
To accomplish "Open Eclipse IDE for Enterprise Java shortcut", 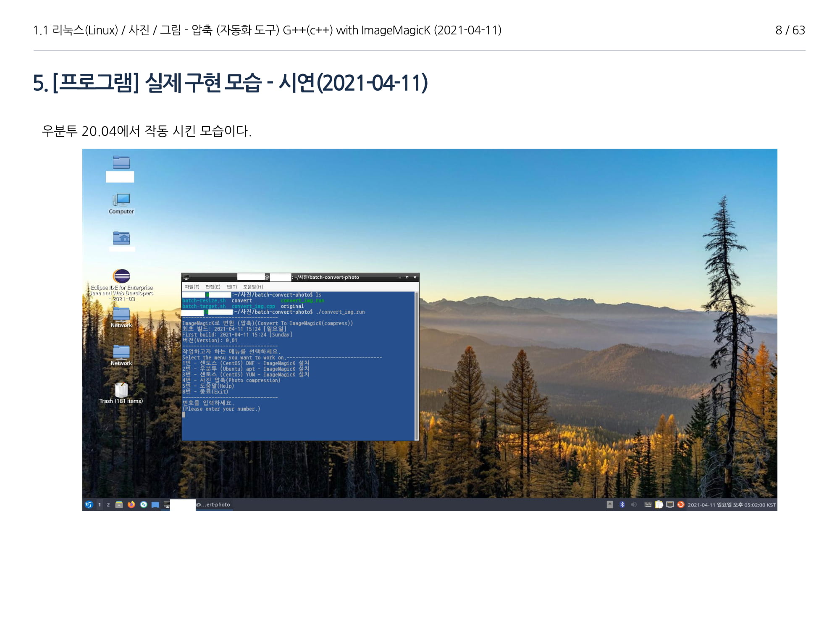I will pos(121,277).
